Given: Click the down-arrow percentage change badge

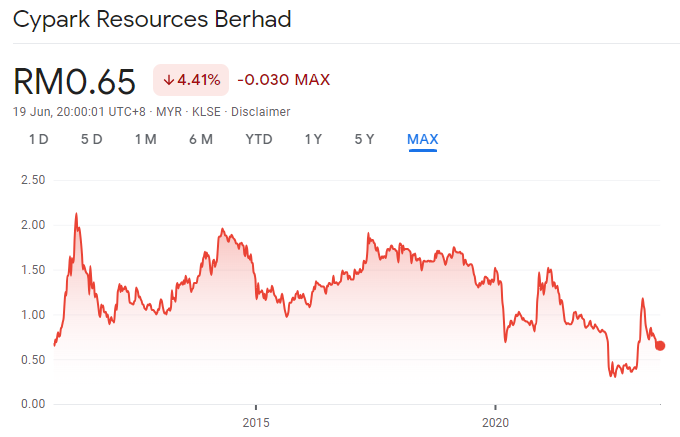Looking at the screenshot, I should click(x=191, y=79).
